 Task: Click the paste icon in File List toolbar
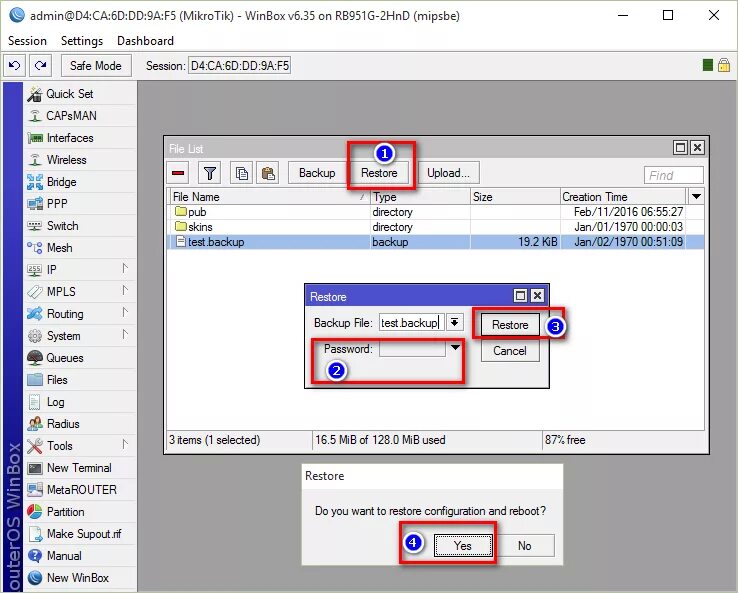[268, 173]
